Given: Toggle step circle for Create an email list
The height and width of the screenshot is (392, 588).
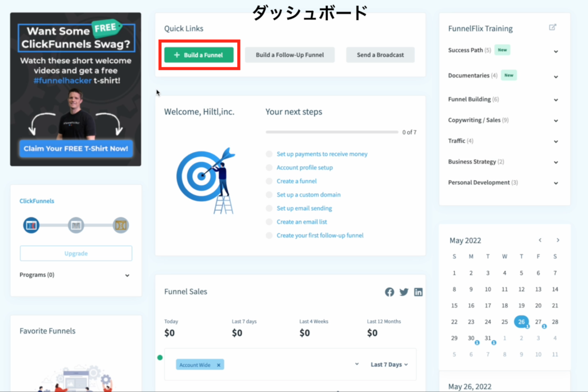Looking at the screenshot, I should (x=269, y=222).
